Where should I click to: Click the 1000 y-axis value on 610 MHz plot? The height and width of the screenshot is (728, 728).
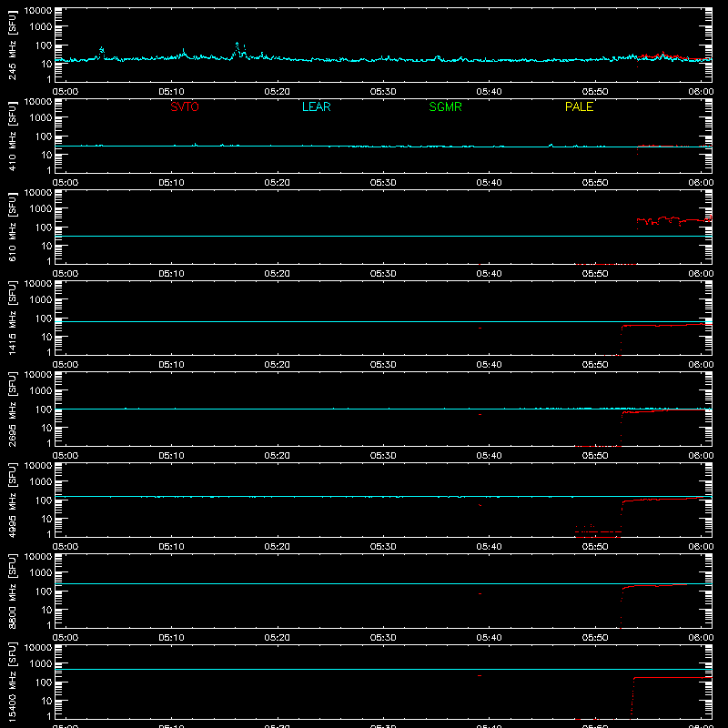(41, 208)
